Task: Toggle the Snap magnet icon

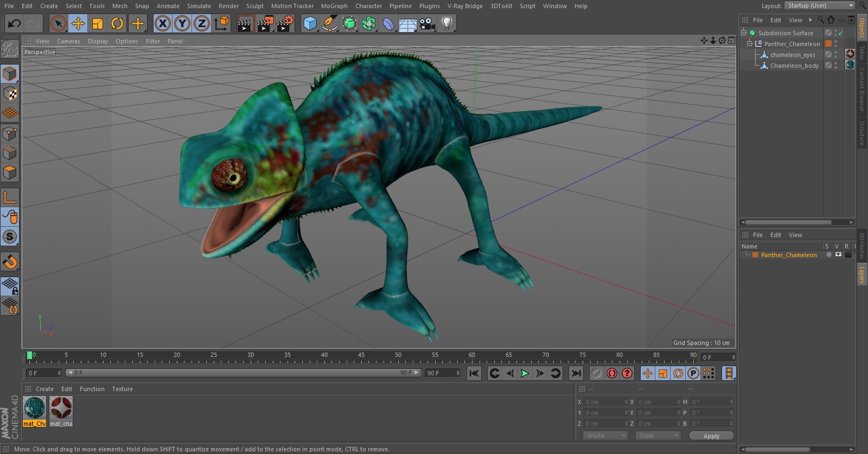Action: [10, 262]
